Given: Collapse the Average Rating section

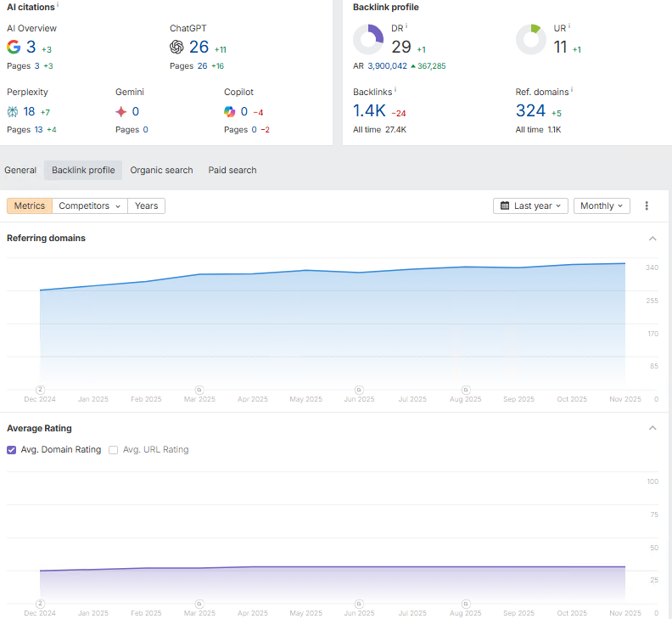Looking at the screenshot, I should [x=652, y=428].
